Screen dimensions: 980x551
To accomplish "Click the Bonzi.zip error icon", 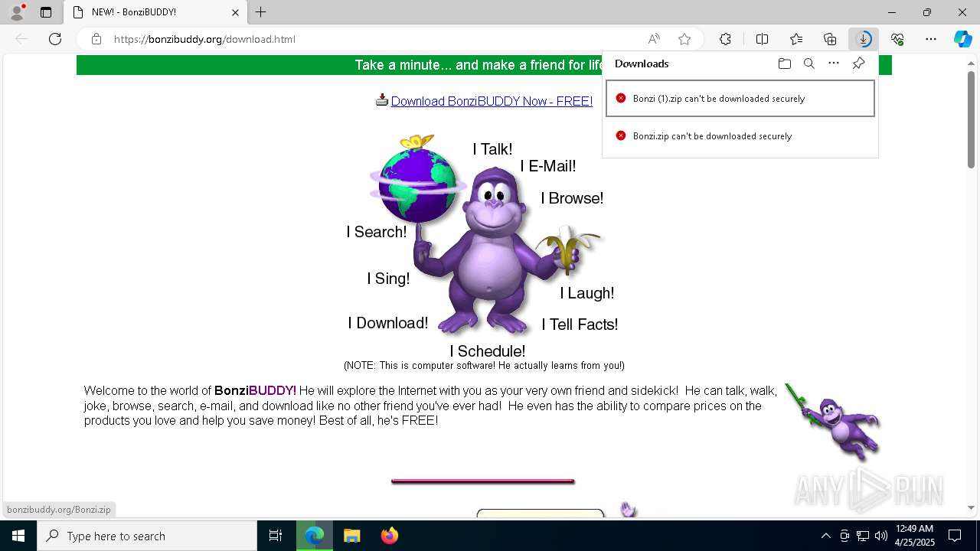I will tap(621, 135).
